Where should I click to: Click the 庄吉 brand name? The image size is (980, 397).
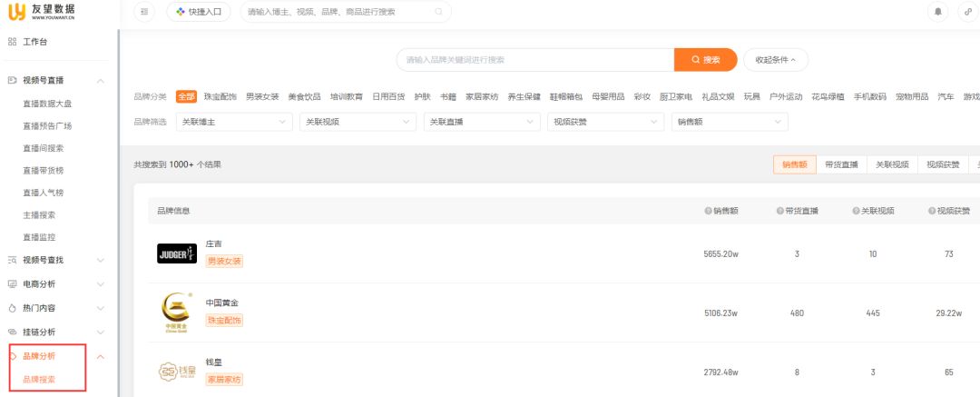click(x=214, y=243)
